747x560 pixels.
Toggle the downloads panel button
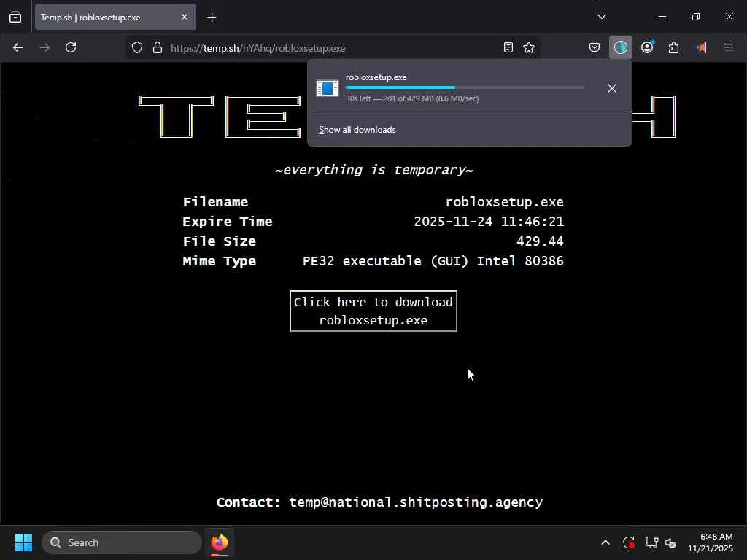pos(620,47)
